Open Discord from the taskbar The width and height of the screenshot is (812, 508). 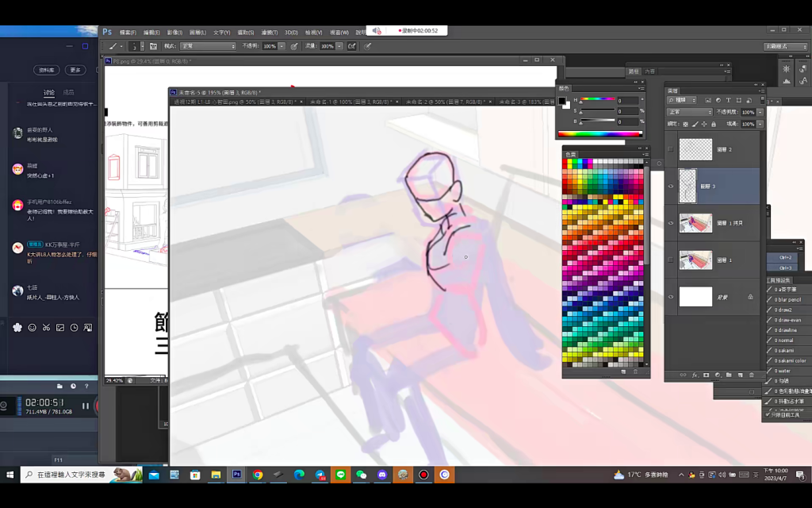point(382,475)
